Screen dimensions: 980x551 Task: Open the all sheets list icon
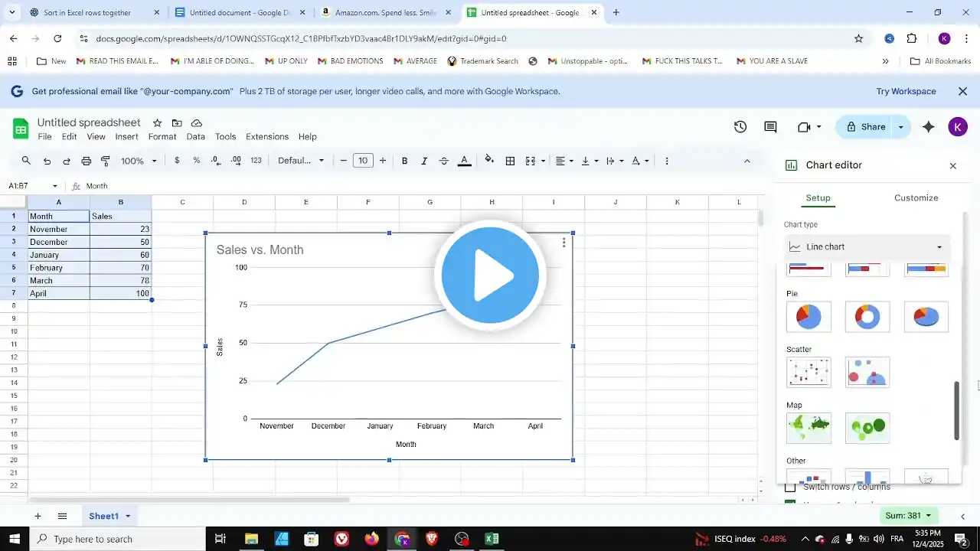point(63,517)
